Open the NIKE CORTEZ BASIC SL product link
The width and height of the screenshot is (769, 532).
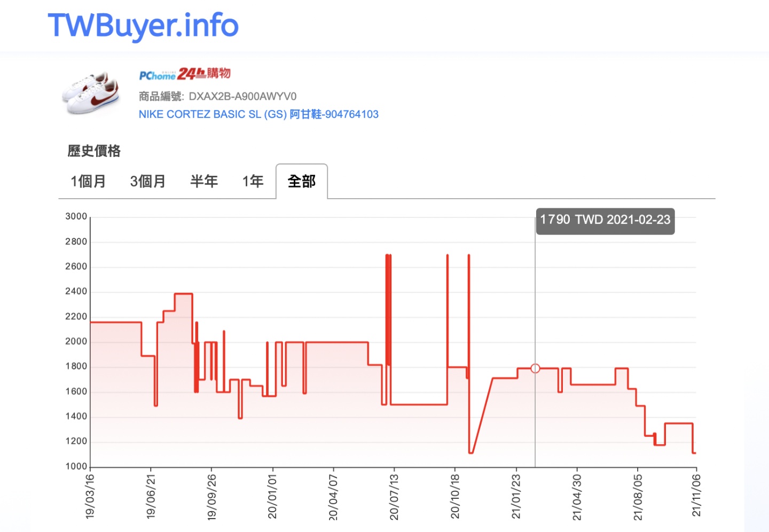(x=258, y=114)
